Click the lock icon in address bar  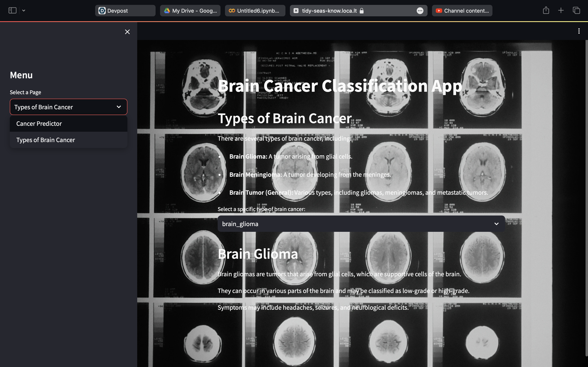click(x=362, y=11)
